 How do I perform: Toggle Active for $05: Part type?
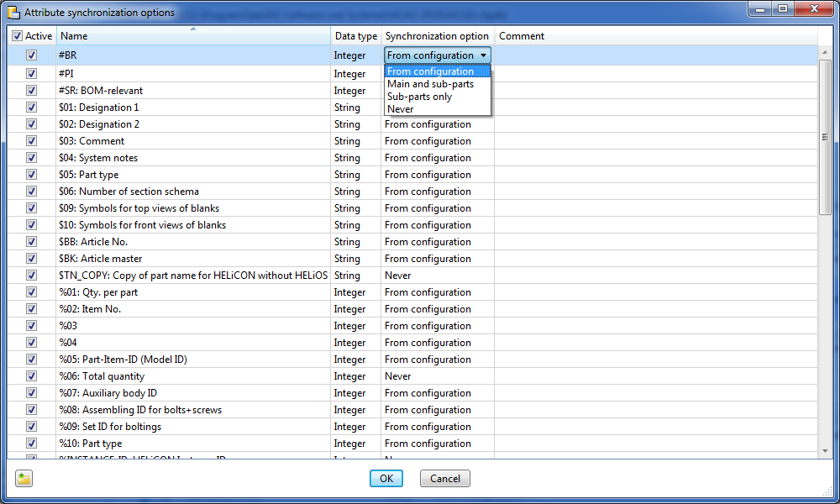32,175
